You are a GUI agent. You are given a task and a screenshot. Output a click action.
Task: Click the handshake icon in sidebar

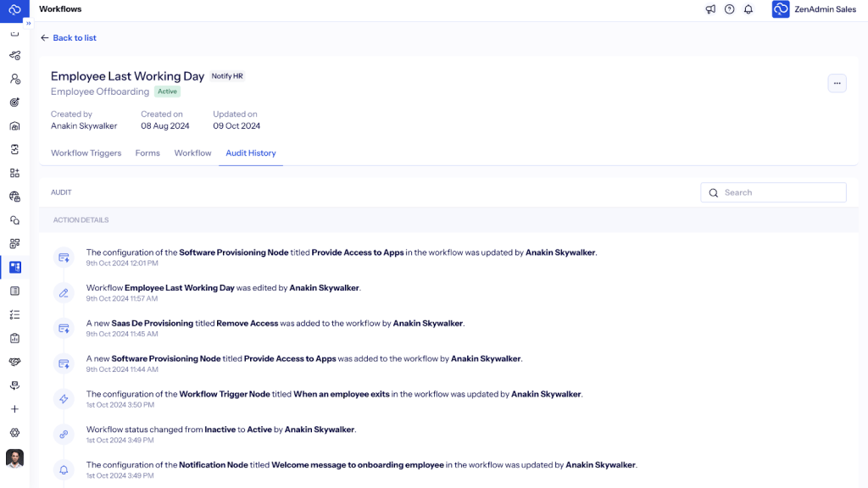(x=14, y=362)
